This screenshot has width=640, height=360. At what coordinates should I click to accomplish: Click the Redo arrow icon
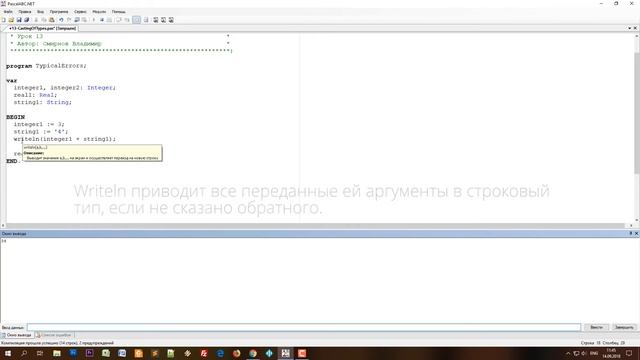pos(69,20)
